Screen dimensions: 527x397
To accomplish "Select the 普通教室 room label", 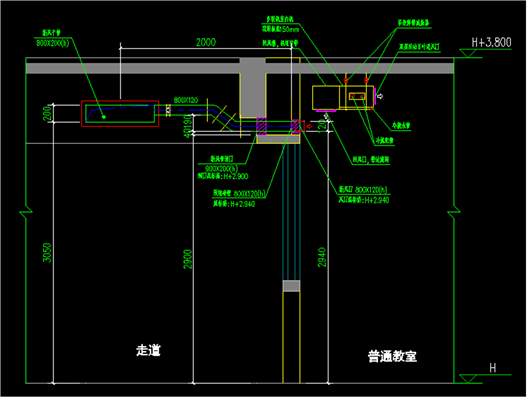I will click(392, 356).
